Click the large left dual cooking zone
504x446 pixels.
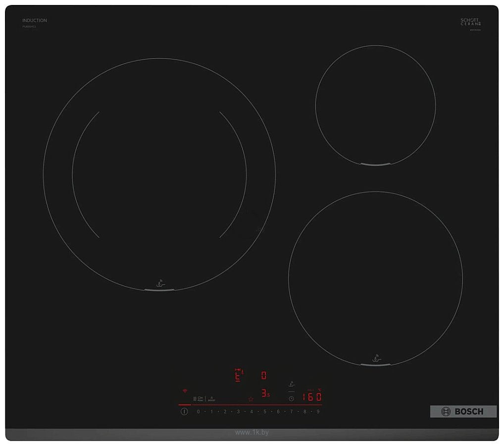point(159,174)
